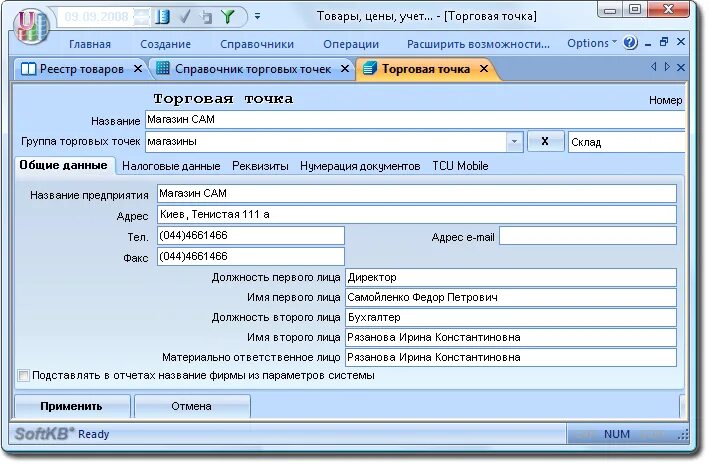Switch to the TCU Mobile tab
Image resolution: width=710 pixels, height=465 pixels.
(460, 166)
